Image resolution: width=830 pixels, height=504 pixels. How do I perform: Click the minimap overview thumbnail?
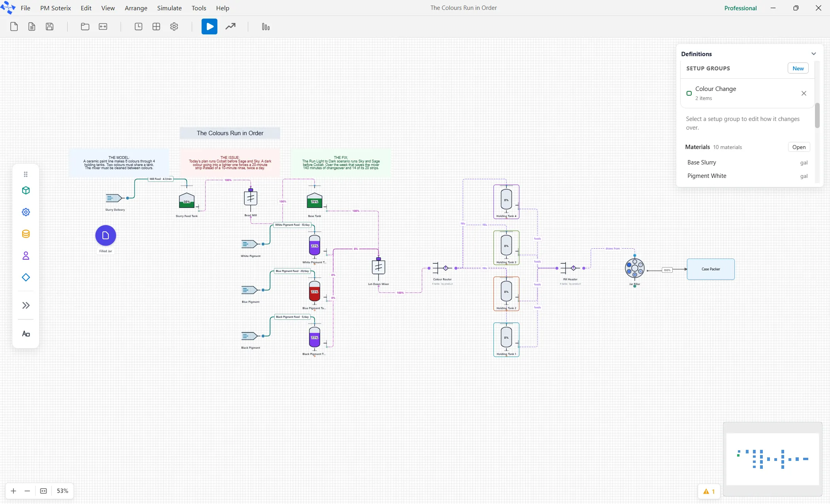point(773,459)
